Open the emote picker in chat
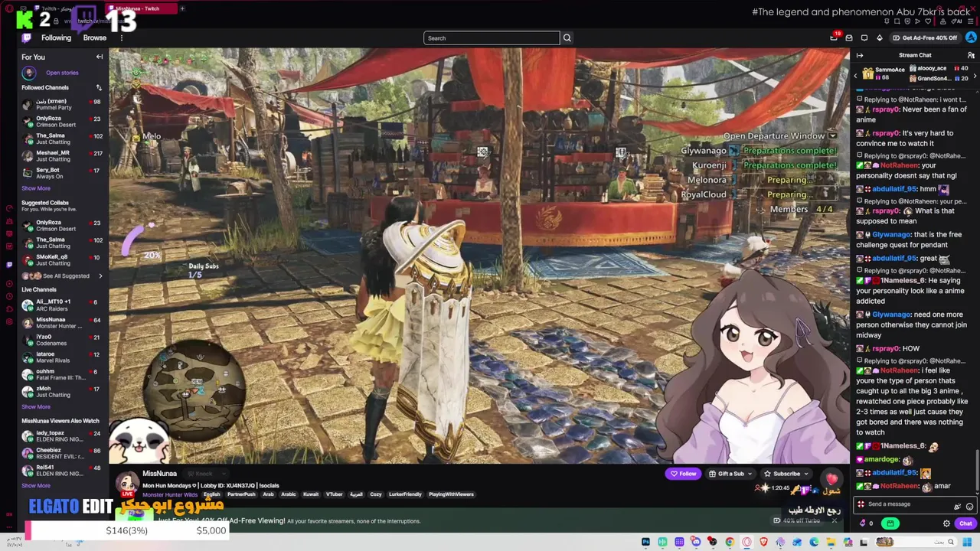Image resolution: width=980 pixels, height=551 pixels. click(x=970, y=505)
